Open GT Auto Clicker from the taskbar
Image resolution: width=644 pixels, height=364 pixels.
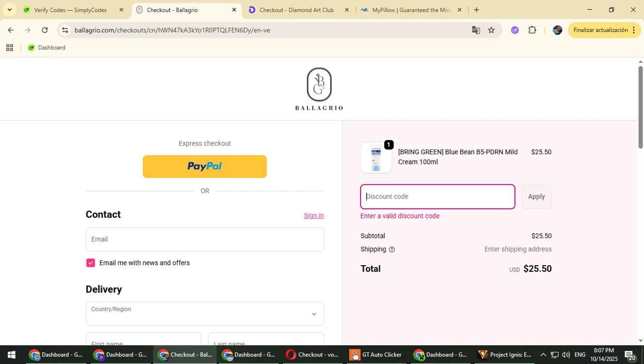pyautogui.click(x=376, y=355)
